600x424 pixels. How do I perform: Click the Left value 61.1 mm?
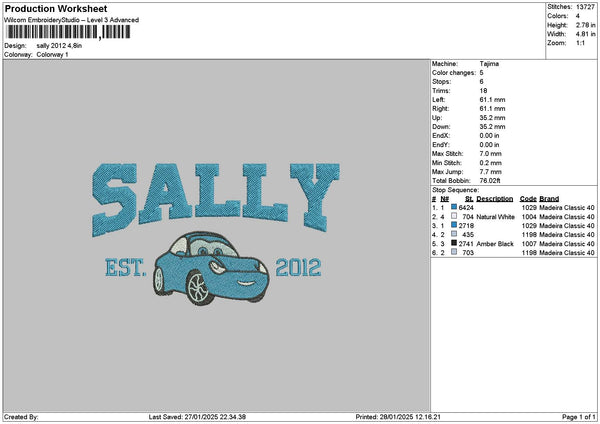pyautogui.click(x=492, y=99)
